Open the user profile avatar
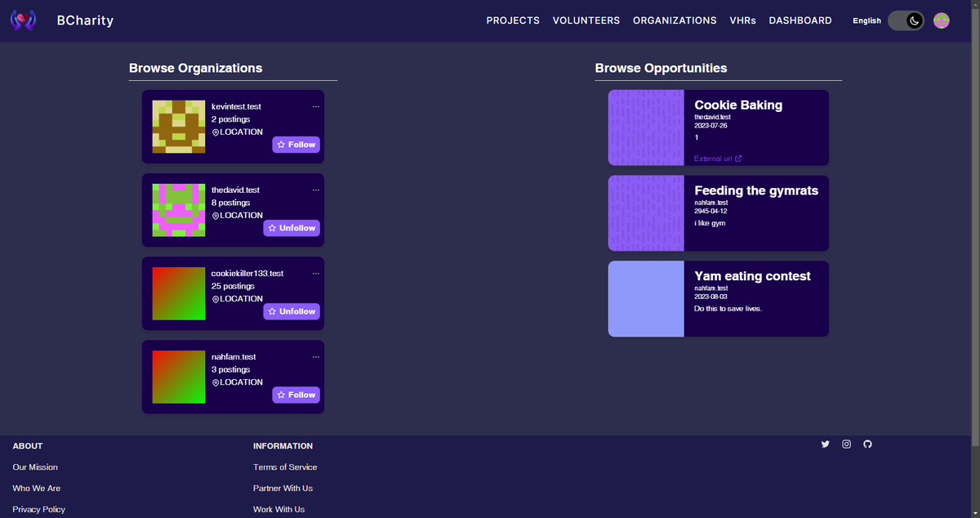 942,21
